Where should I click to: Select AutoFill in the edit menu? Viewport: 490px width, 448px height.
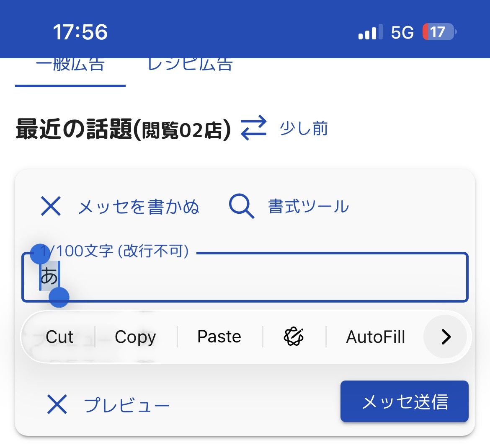[375, 337]
